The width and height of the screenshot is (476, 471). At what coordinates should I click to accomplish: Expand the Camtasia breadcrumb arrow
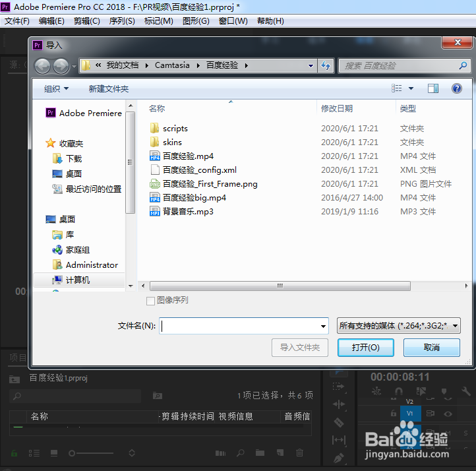pyautogui.click(x=198, y=65)
